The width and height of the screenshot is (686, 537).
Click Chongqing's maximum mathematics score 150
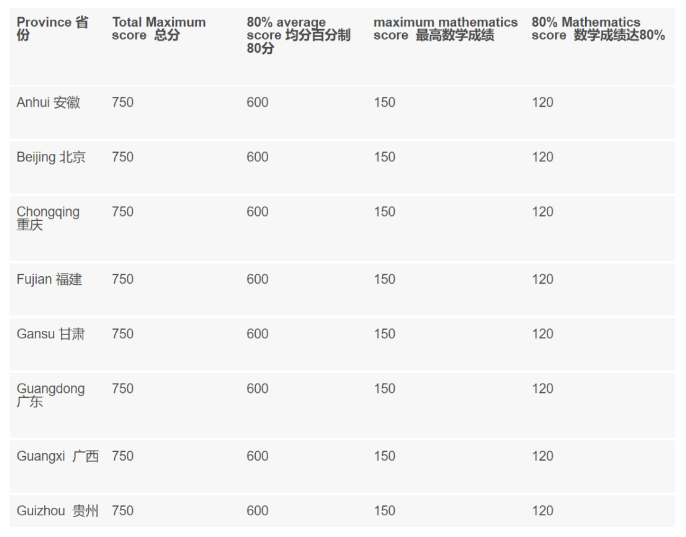click(x=385, y=212)
